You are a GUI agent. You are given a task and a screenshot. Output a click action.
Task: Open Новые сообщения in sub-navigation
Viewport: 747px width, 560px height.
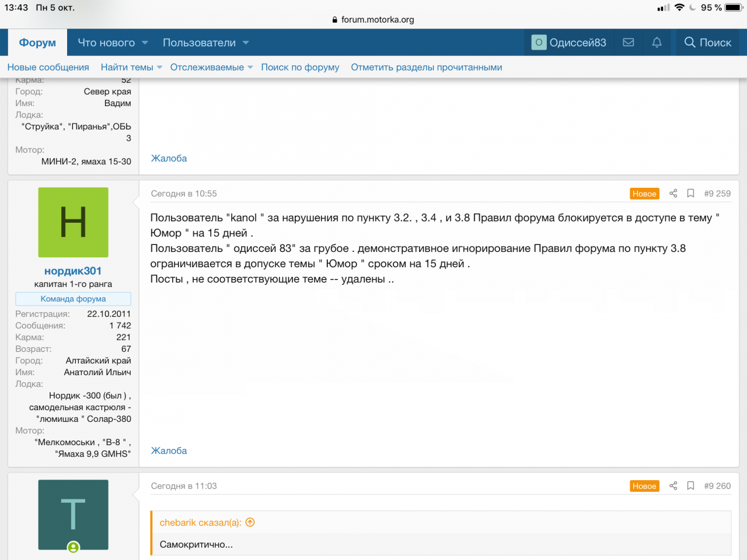(x=48, y=67)
